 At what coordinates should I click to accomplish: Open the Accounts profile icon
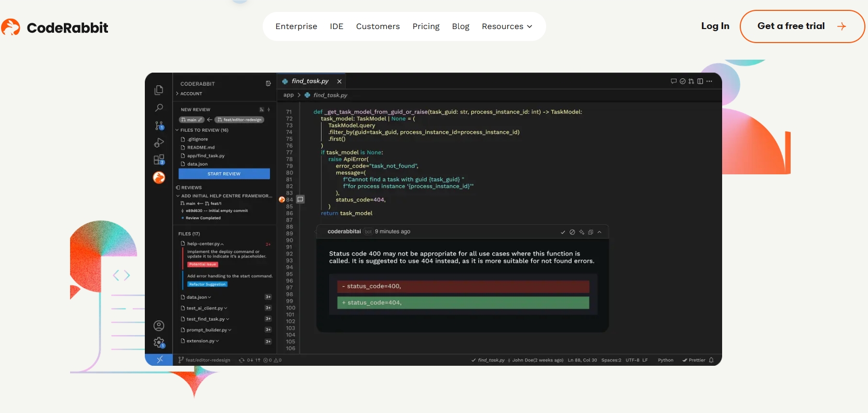159,326
